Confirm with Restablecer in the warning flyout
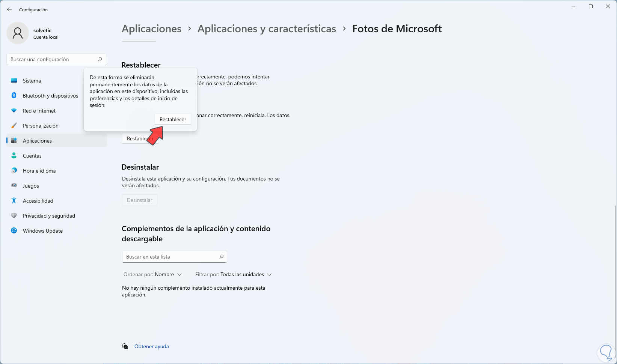This screenshot has width=617, height=364. [x=173, y=119]
